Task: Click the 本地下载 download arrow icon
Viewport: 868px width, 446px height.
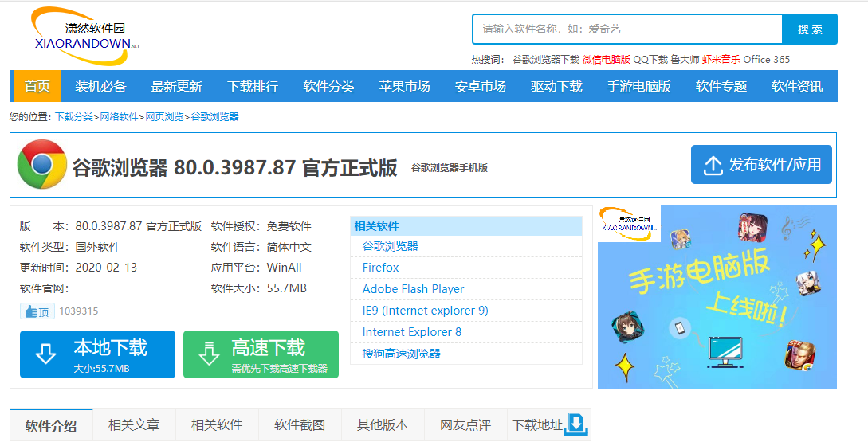Action: tap(46, 354)
